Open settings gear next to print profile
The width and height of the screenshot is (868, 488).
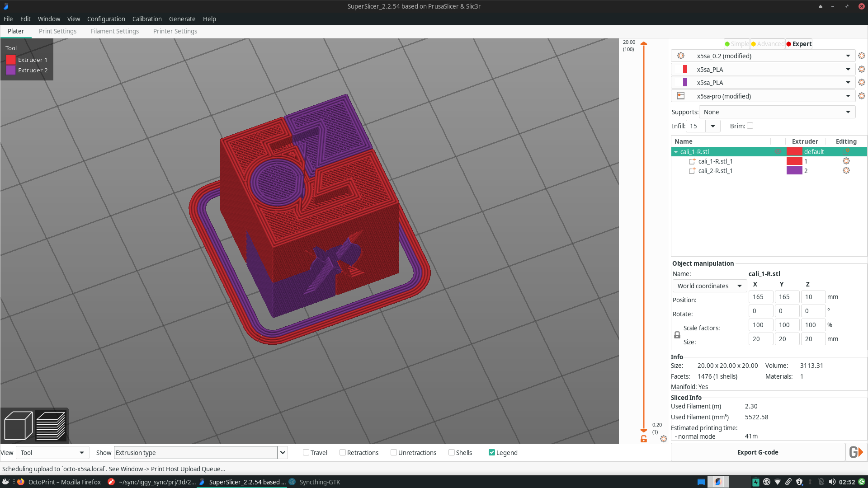pyautogui.click(x=862, y=56)
